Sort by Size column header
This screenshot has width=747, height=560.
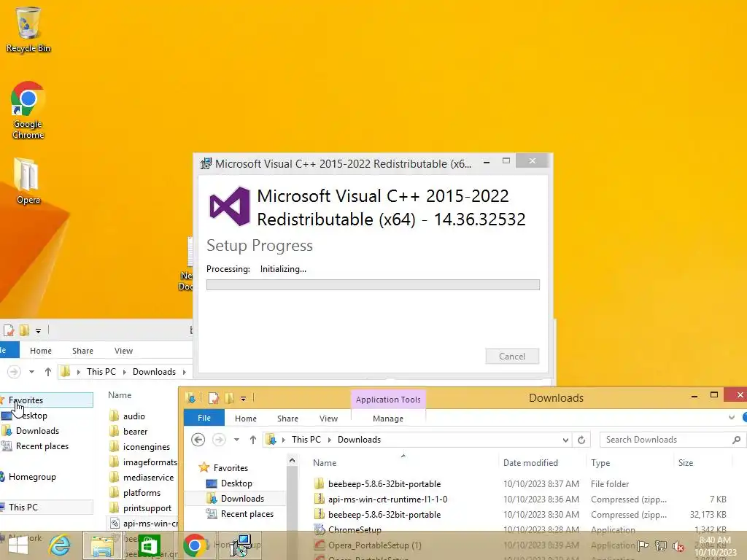pyautogui.click(x=686, y=463)
